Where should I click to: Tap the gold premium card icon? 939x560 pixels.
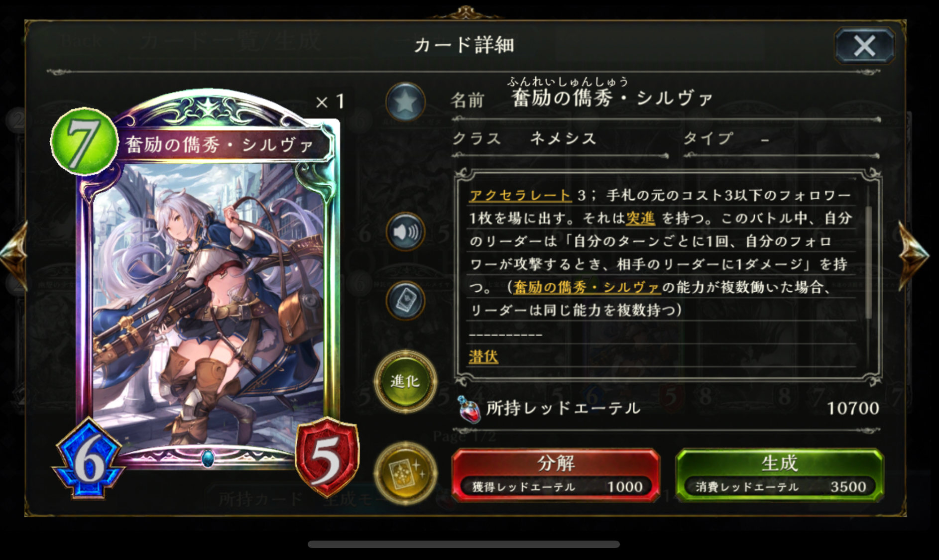405,472
